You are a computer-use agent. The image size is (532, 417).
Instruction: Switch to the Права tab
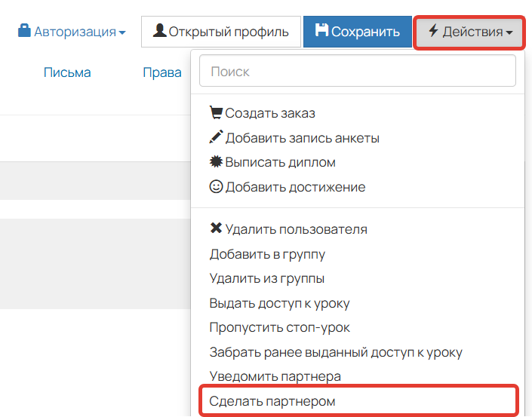pyautogui.click(x=162, y=72)
